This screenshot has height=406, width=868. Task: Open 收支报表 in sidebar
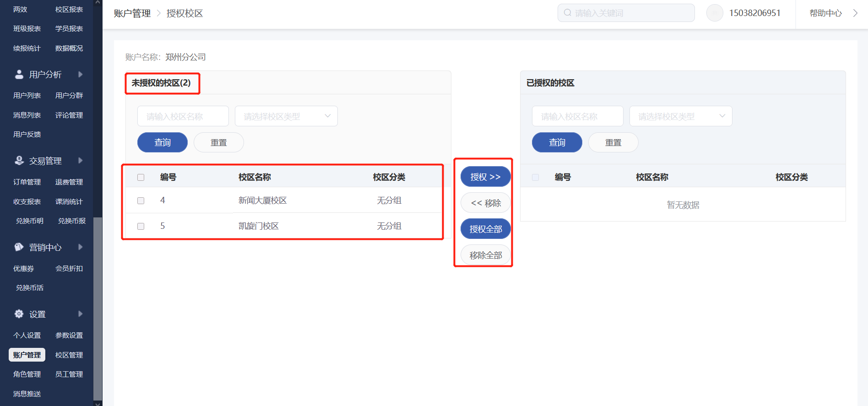point(27,201)
